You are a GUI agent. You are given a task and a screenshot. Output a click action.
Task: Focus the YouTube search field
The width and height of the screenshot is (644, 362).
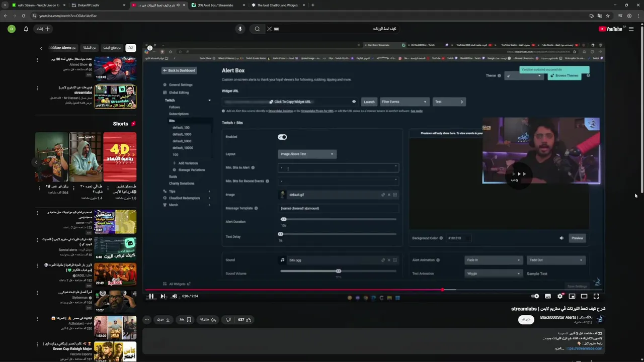pos(337,29)
